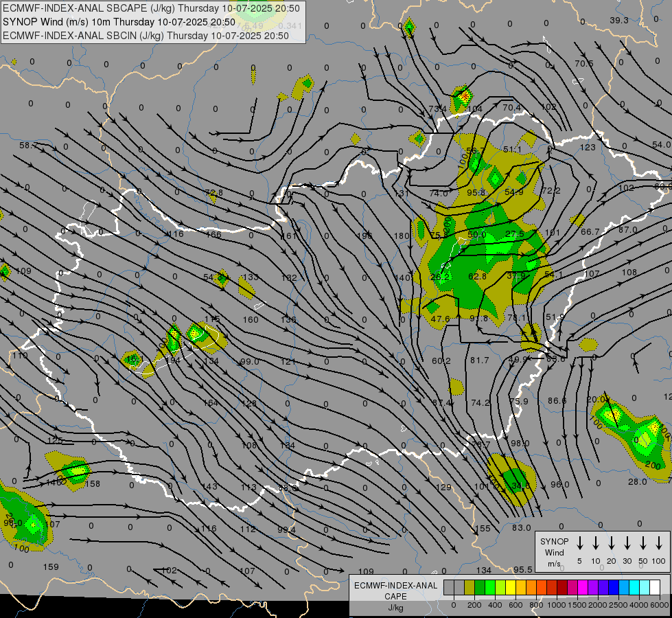
Task: Click the map value 47.6
Action: coord(440,319)
